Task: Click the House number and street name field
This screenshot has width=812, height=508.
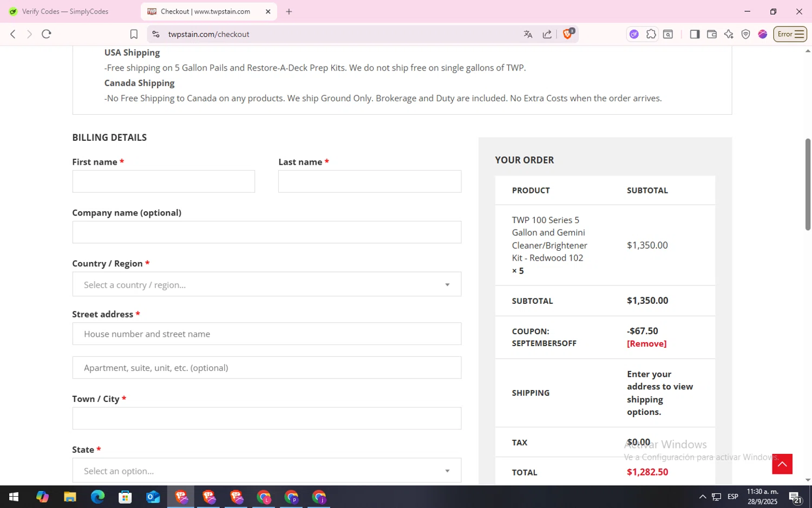Action: 267,334
